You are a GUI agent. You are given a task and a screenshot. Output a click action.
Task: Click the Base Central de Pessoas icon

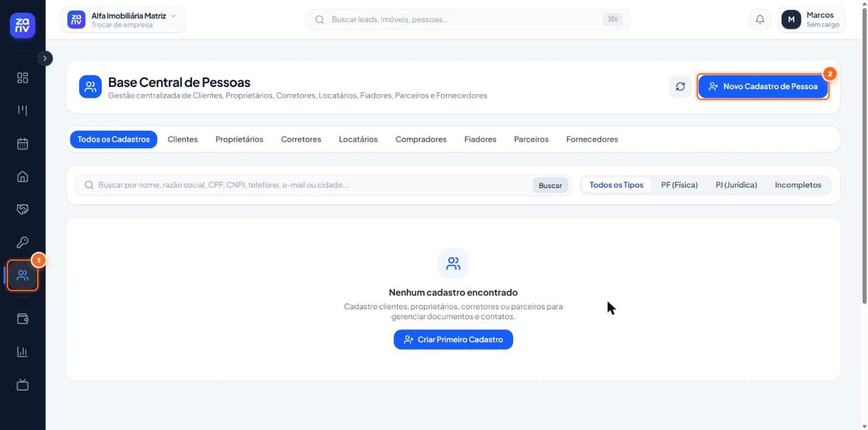[x=91, y=87]
